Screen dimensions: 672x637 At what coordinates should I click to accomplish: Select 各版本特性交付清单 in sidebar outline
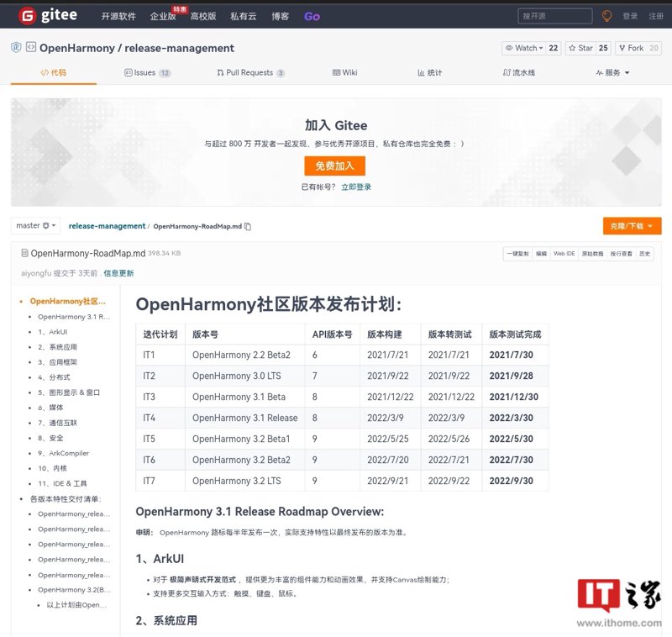[x=66, y=499]
